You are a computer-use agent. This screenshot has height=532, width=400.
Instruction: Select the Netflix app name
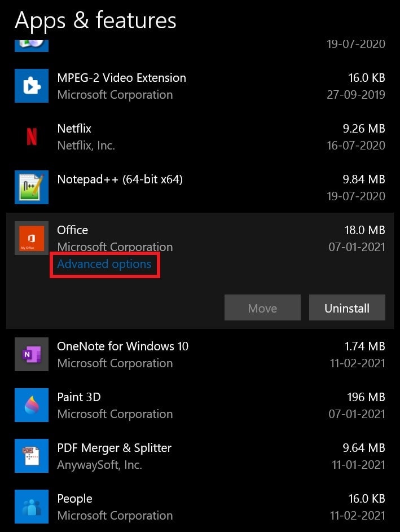pyautogui.click(x=74, y=129)
